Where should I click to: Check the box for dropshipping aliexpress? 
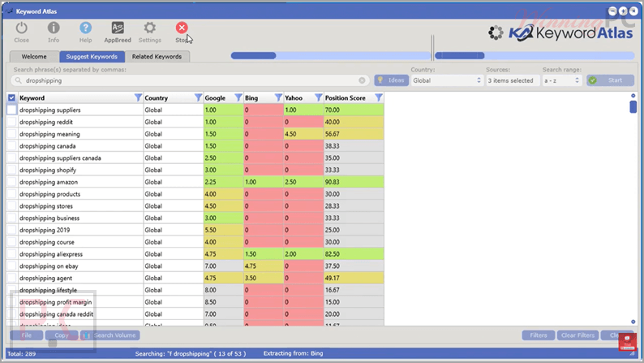(11, 254)
